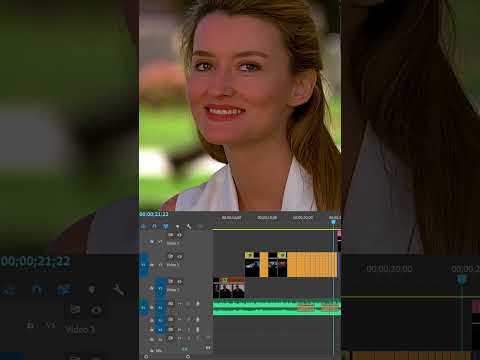Image resolution: width=480 pixels, height=360 pixels.
Task: Grab left zoom scroll handle below track headers
Action: [146, 356]
